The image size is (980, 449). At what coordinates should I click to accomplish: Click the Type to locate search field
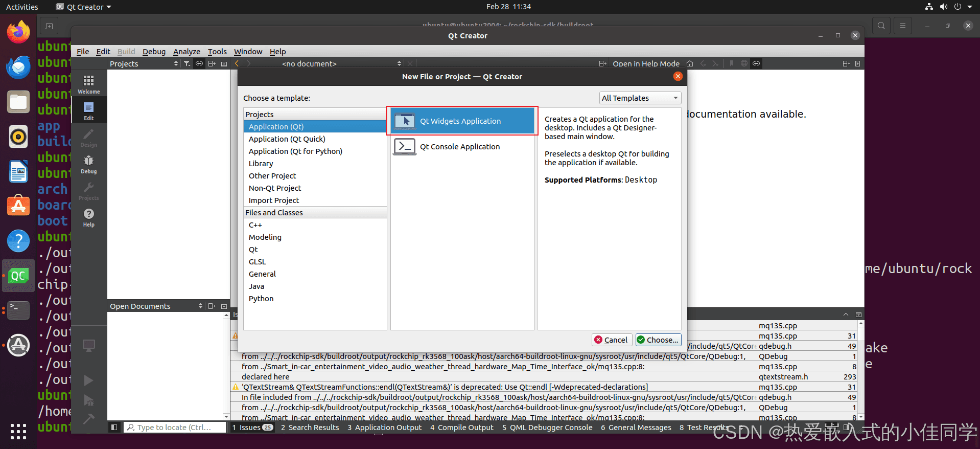point(175,427)
